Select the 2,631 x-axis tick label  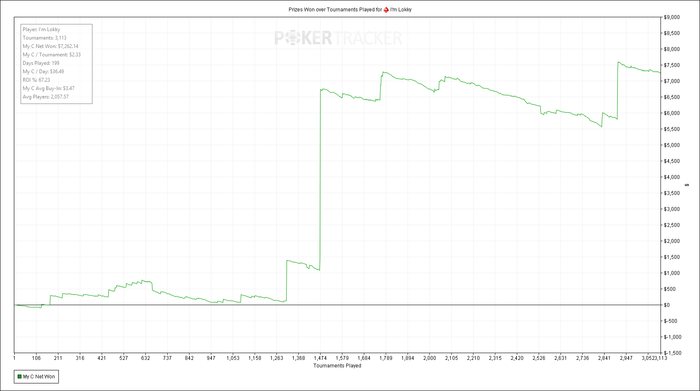point(560,358)
